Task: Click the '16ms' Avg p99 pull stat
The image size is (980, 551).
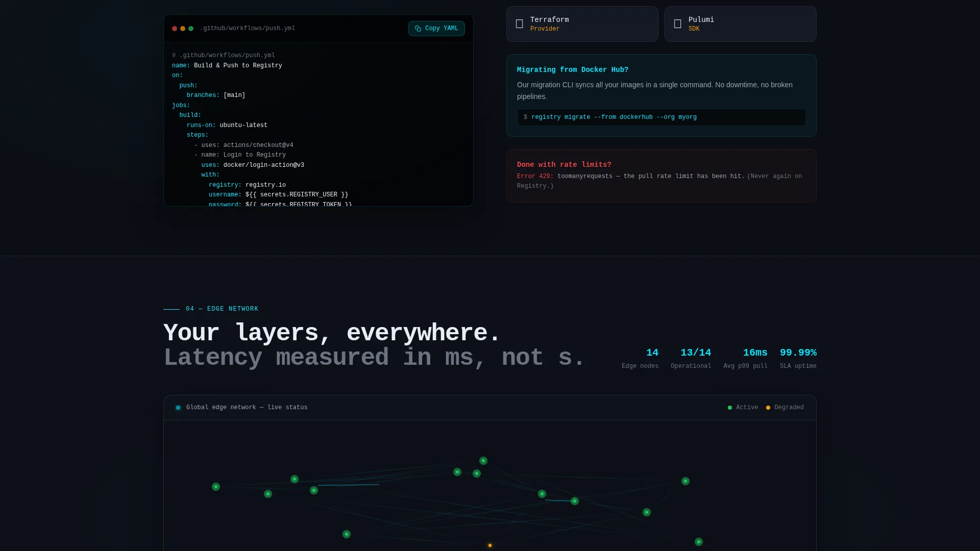Action: click(745, 359)
